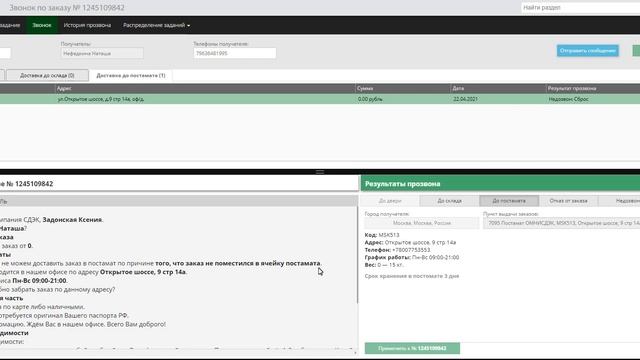The height and width of the screenshot is (360, 640).
Task: Click the Пн-Вс 09:00-21:00 script text
Action: pos(39,281)
